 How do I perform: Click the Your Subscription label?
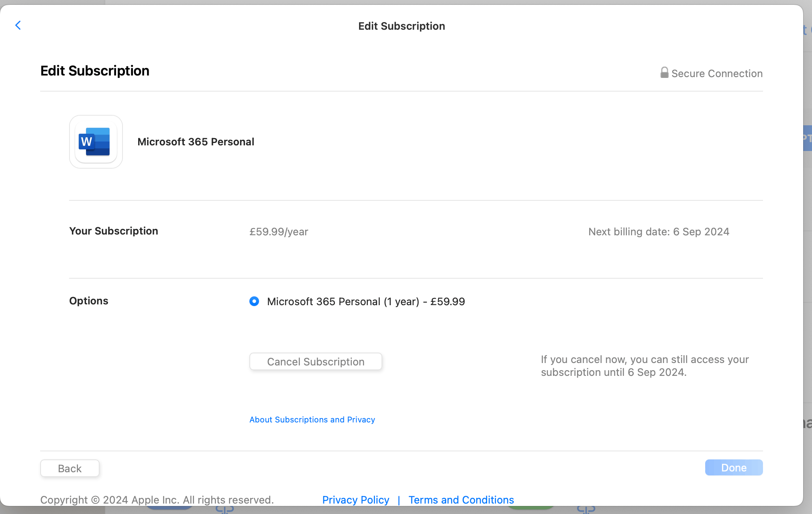[x=114, y=231]
